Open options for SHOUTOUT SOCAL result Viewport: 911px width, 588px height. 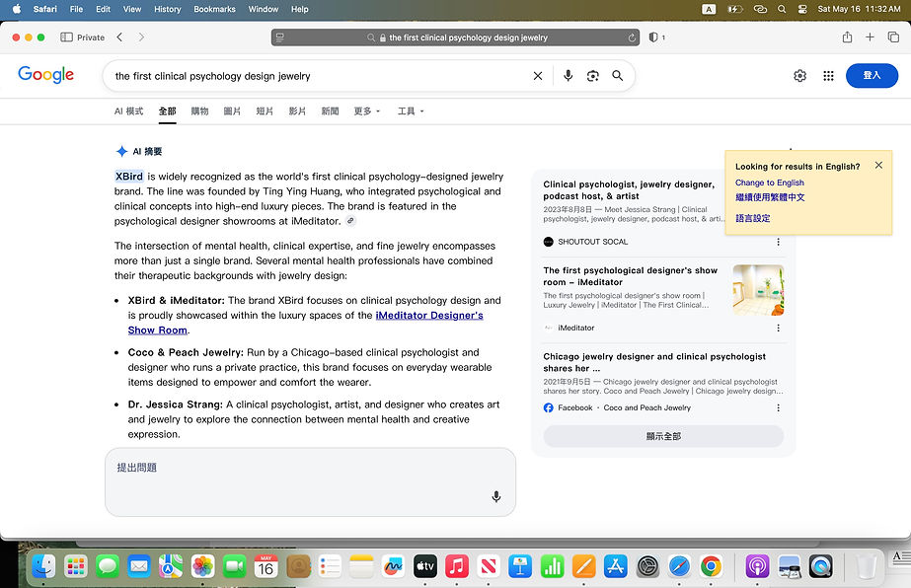pyautogui.click(x=779, y=242)
